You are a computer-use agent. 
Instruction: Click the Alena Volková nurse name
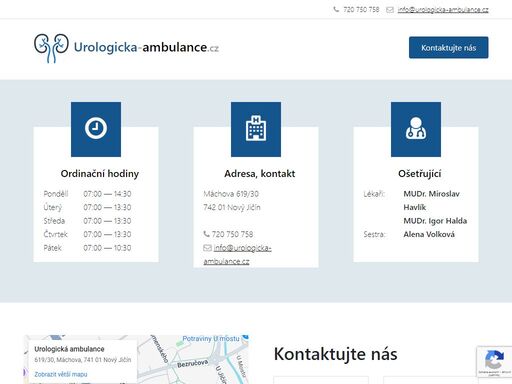point(429,234)
